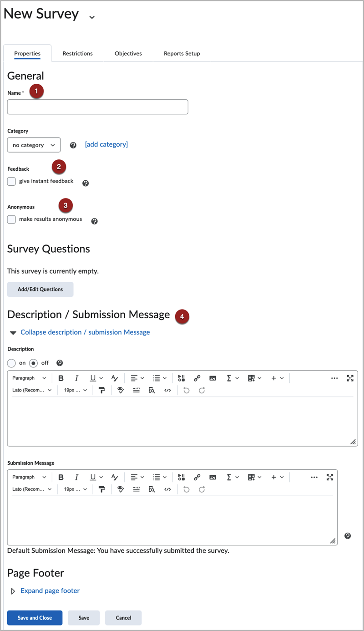
Task: Click the help icon next to give instant feedback
Action: click(x=86, y=183)
